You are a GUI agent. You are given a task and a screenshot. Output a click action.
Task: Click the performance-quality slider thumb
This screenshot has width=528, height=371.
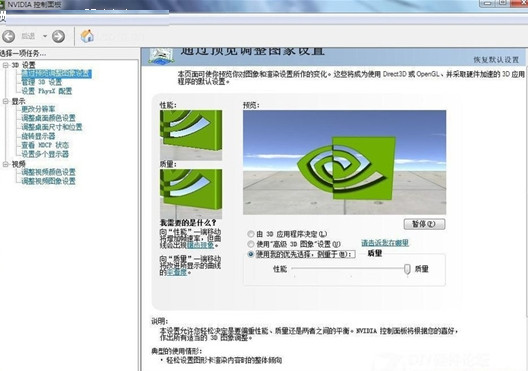coord(407,269)
